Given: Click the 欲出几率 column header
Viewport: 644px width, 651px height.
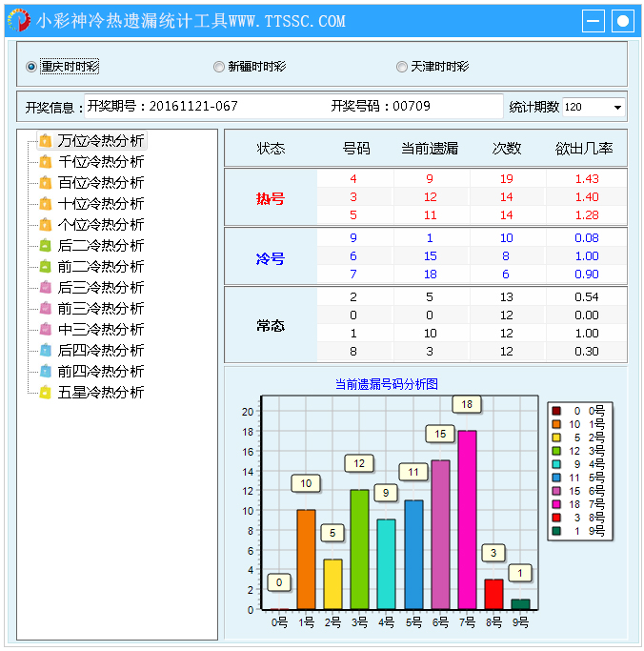Looking at the screenshot, I should 584,149.
